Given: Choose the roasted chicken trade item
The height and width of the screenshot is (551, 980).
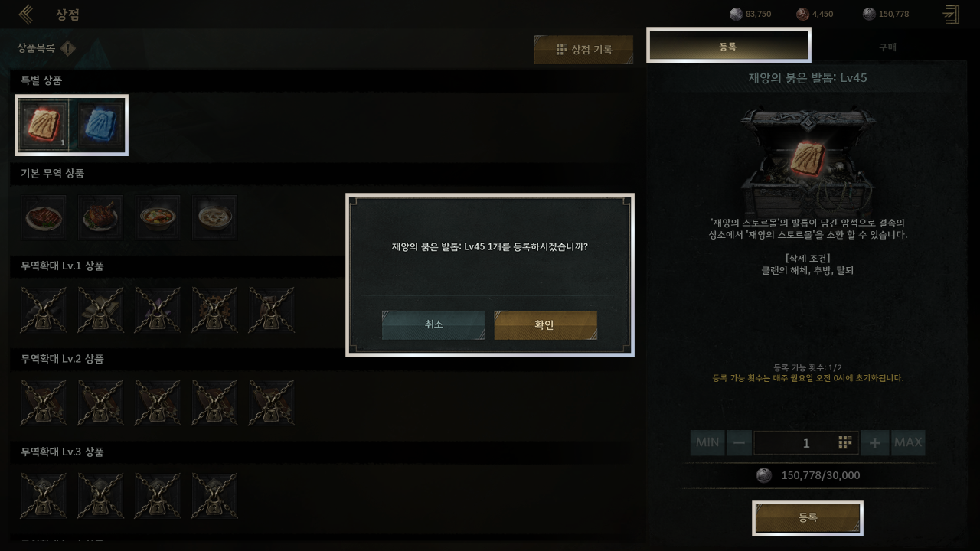Looking at the screenshot, I should point(100,218).
